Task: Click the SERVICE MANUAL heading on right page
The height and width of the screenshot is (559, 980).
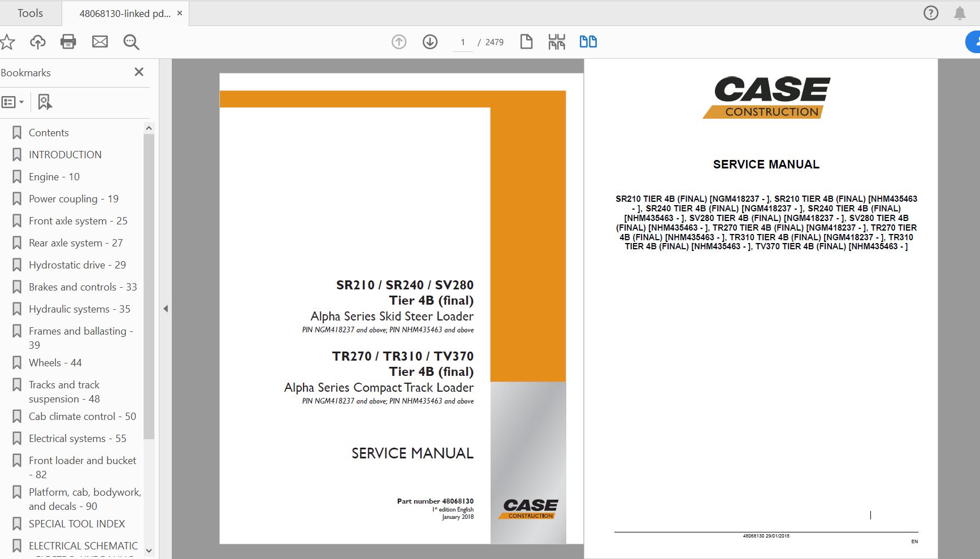Action: coord(766,164)
